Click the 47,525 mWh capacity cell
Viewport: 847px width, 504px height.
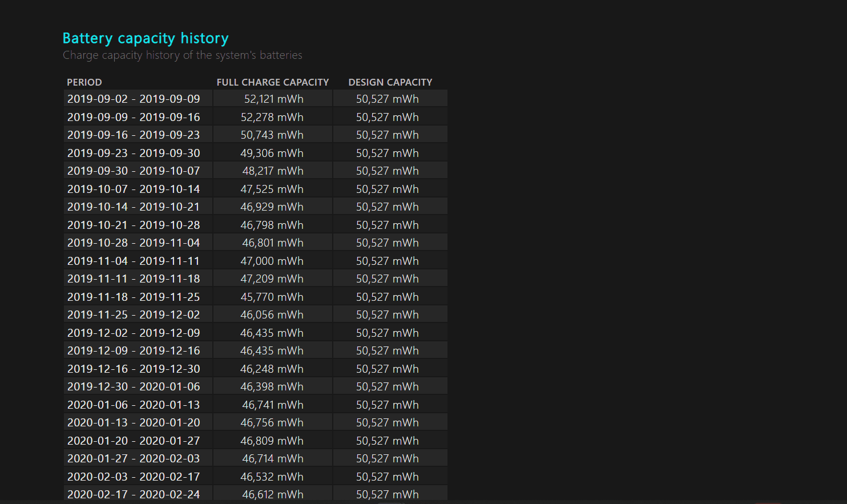point(272,189)
